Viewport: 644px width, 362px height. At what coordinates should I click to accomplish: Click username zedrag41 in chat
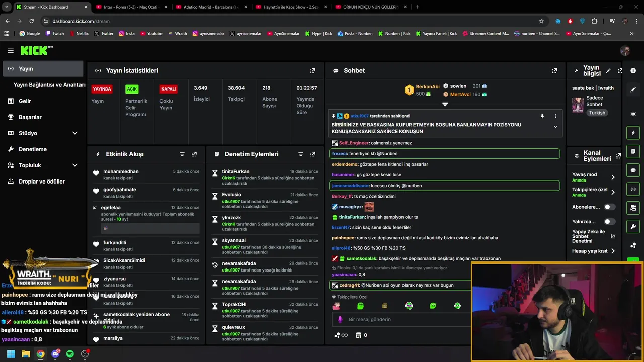tap(349, 285)
